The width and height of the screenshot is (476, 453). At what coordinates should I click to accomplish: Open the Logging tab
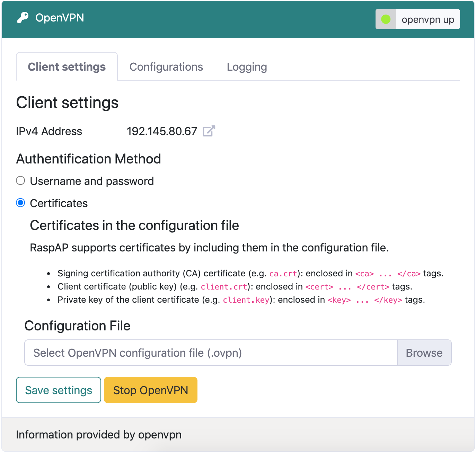(x=247, y=67)
